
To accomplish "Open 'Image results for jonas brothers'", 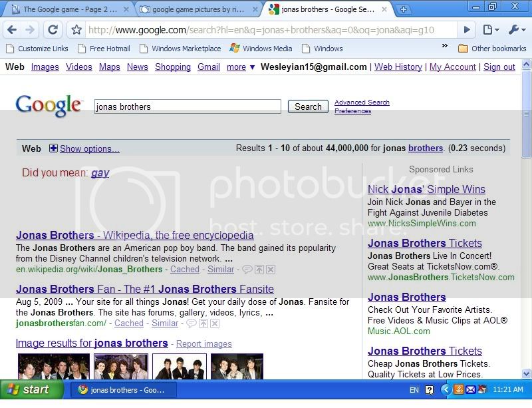I will (92, 343).
